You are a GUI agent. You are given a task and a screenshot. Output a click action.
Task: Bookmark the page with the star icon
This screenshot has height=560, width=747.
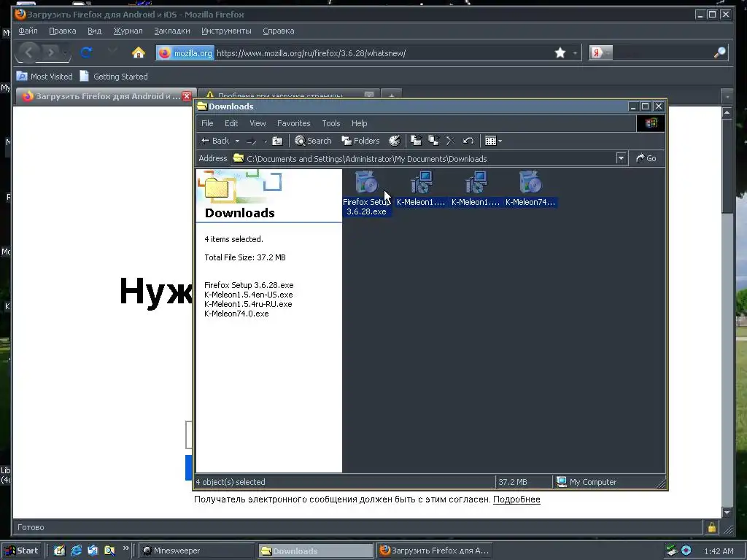560,52
